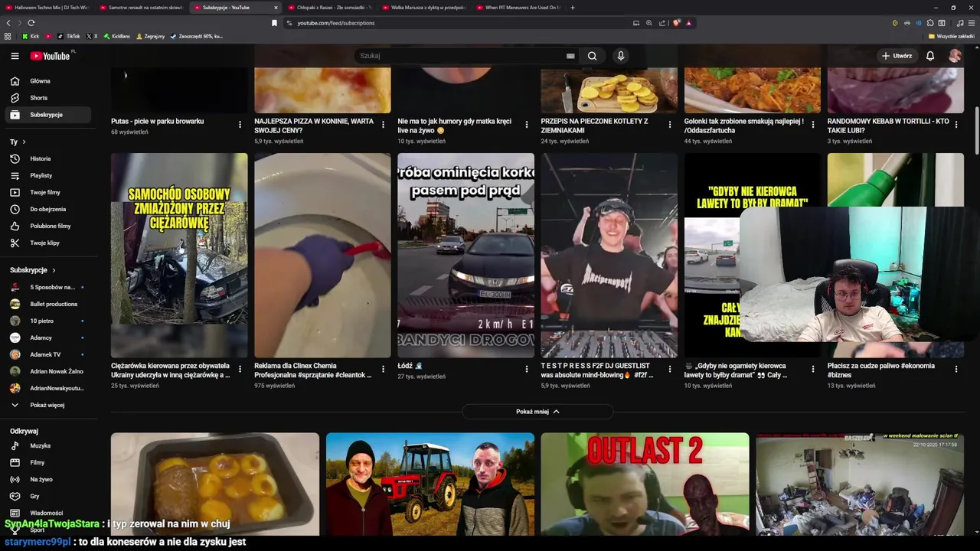Open Muzyka in Odkrywaj section

click(x=49, y=445)
